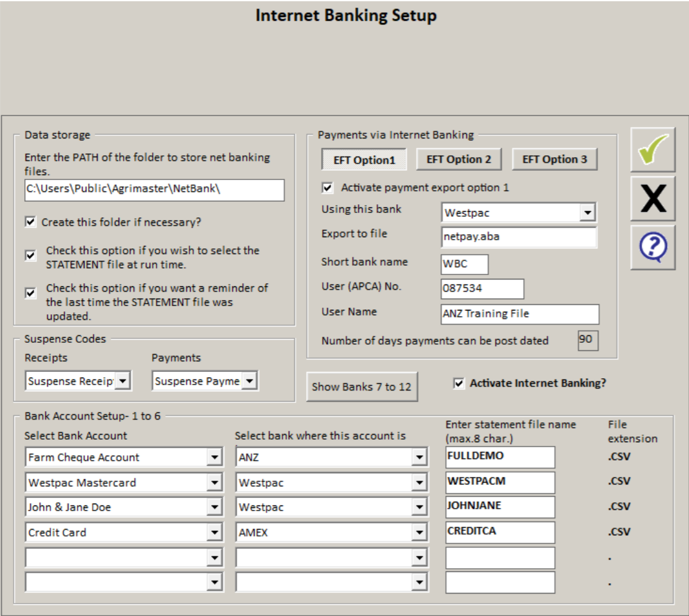Confirm settings with the green checkmark icon
689x616 pixels.
[652, 150]
